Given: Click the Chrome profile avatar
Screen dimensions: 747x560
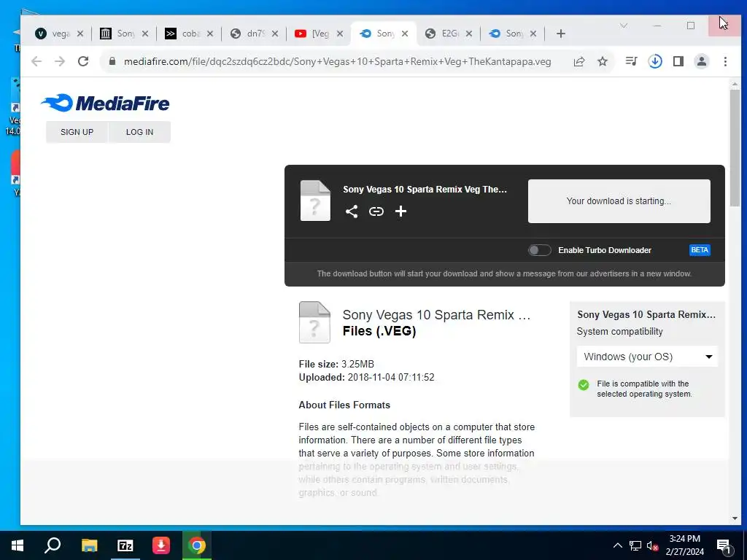Looking at the screenshot, I should point(702,61).
